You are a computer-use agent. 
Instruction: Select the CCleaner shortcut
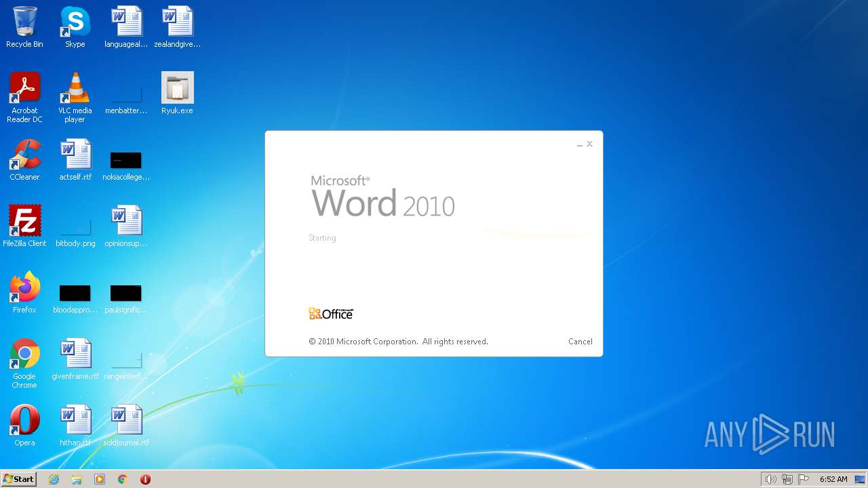tap(24, 160)
